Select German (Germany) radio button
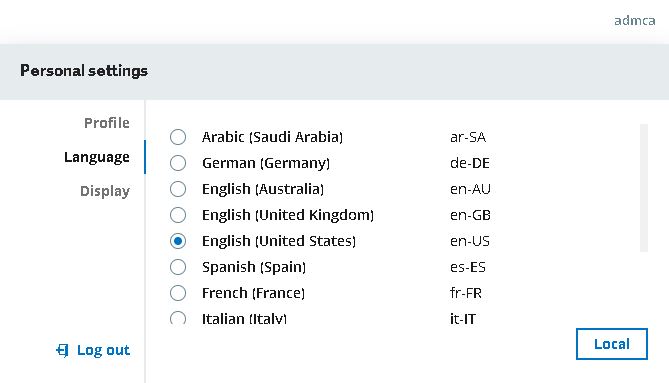This screenshot has height=383, width=669. 178,163
